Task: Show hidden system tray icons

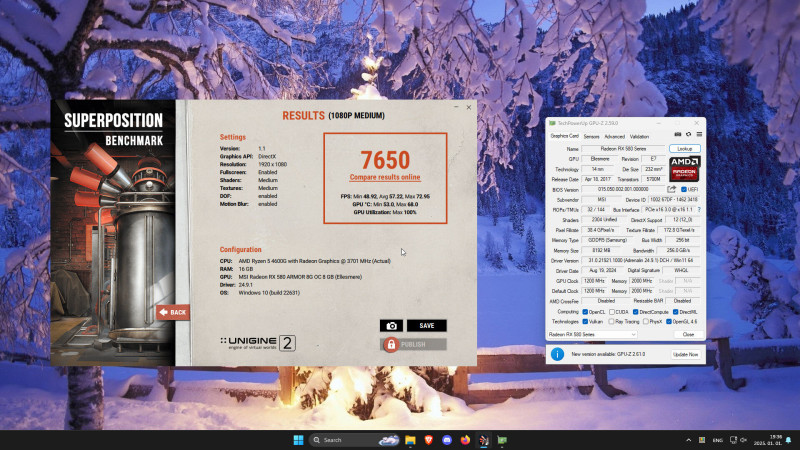Action: pos(688,440)
